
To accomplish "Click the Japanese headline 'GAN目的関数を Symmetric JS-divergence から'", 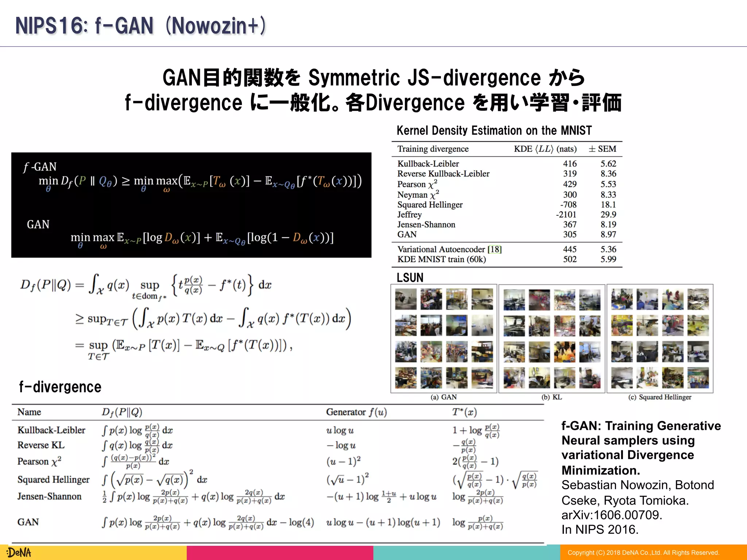I will click(373, 78).
